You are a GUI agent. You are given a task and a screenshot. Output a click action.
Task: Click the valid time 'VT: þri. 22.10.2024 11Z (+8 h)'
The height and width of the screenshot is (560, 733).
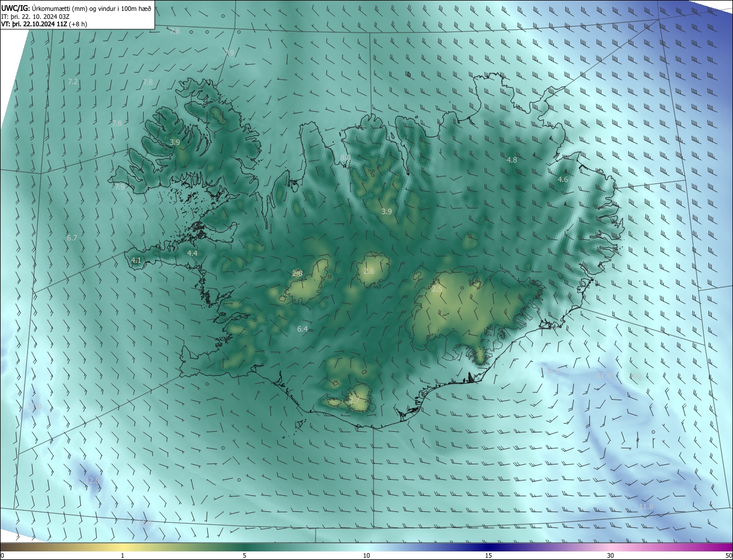pyautogui.click(x=44, y=24)
